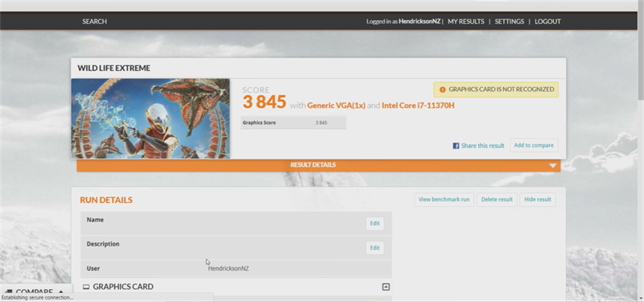
Task: Edit the Description field
Action: pyautogui.click(x=374, y=248)
